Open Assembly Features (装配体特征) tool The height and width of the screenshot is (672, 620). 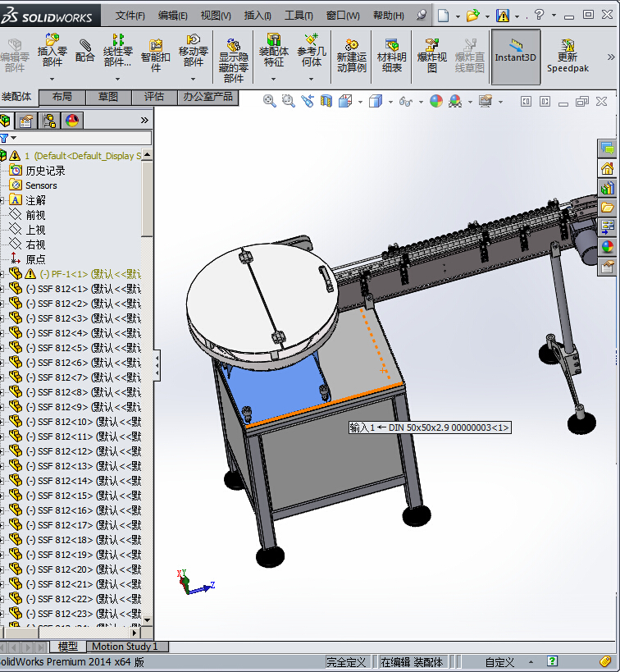pyautogui.click(x=274, y=50)
